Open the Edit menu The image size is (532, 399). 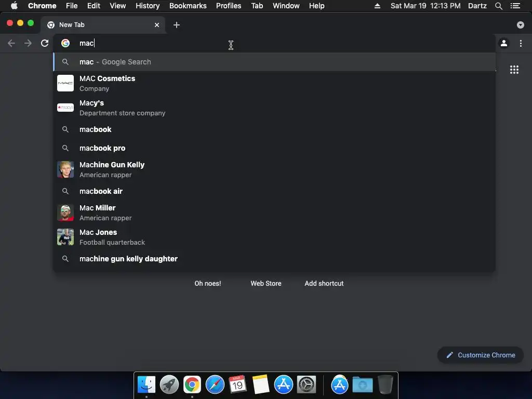coord(94,6)
